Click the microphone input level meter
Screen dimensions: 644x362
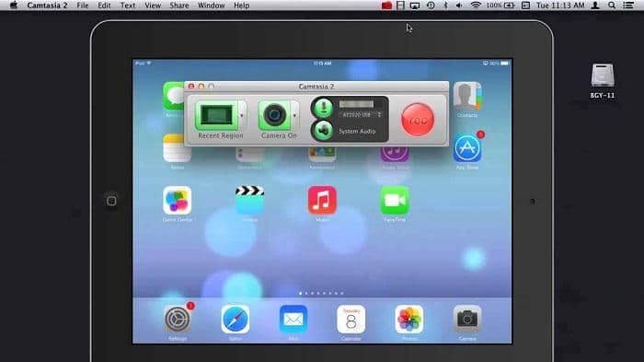356,104
